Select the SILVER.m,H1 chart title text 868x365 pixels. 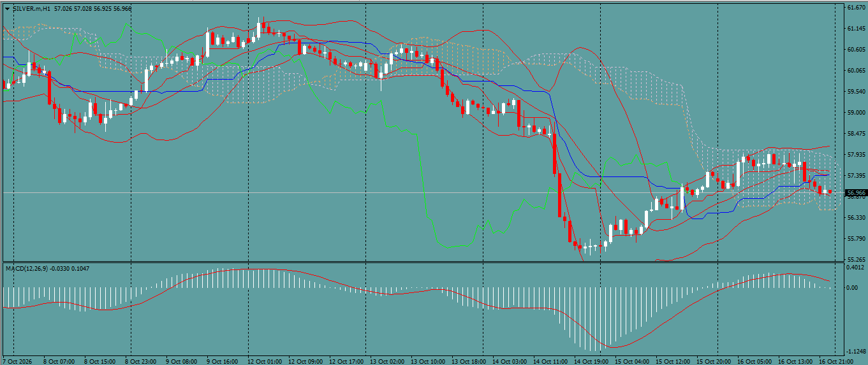[32, 9]
